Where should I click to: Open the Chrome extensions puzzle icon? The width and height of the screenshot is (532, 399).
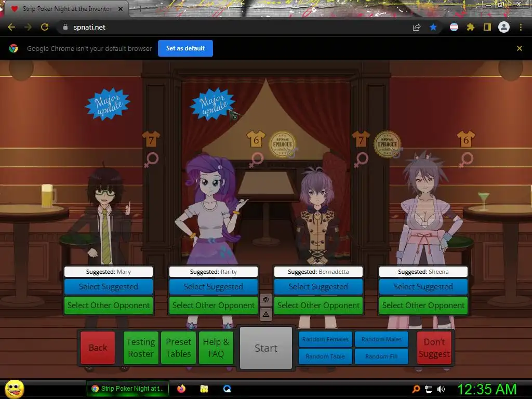coord(470,27)
